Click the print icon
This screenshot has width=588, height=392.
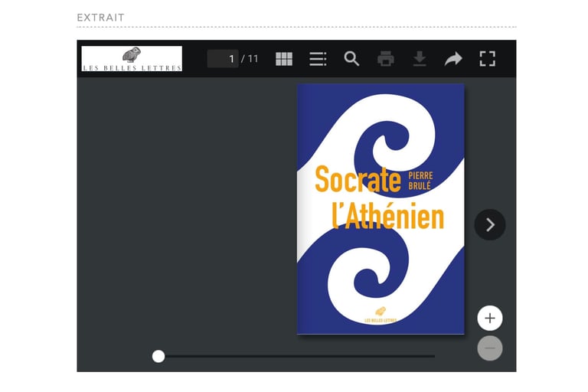tap(386, 59)
